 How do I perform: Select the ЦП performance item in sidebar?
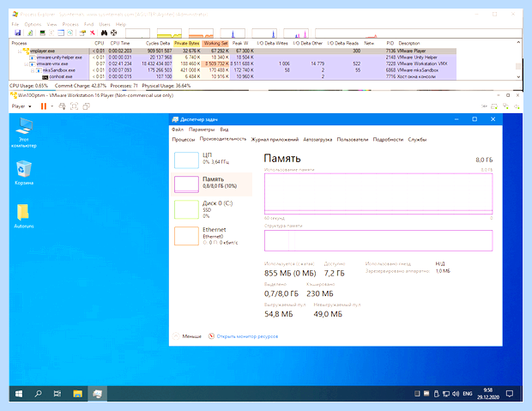pos(212,160)
